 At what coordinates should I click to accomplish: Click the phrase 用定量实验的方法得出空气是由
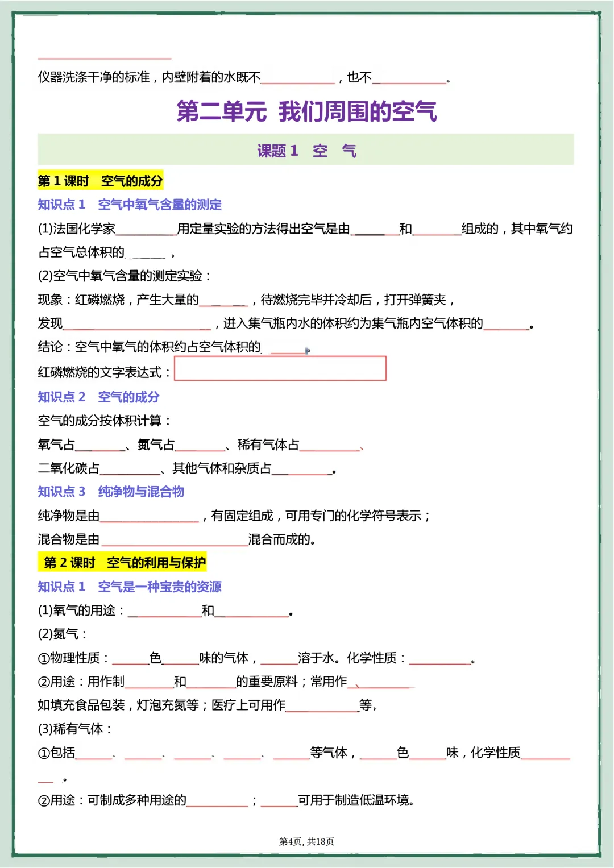(x=263, y=229)
